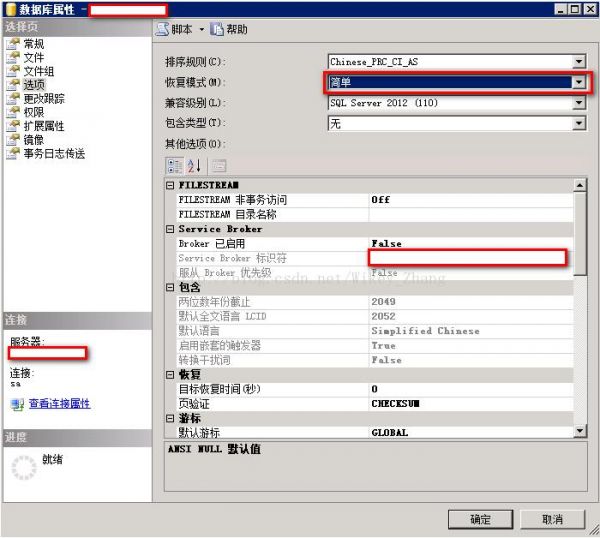Select the categorized view icon

pos(175,166)
